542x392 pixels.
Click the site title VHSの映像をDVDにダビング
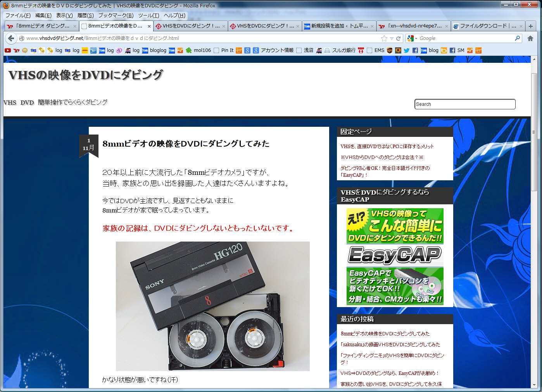point(86,75)
